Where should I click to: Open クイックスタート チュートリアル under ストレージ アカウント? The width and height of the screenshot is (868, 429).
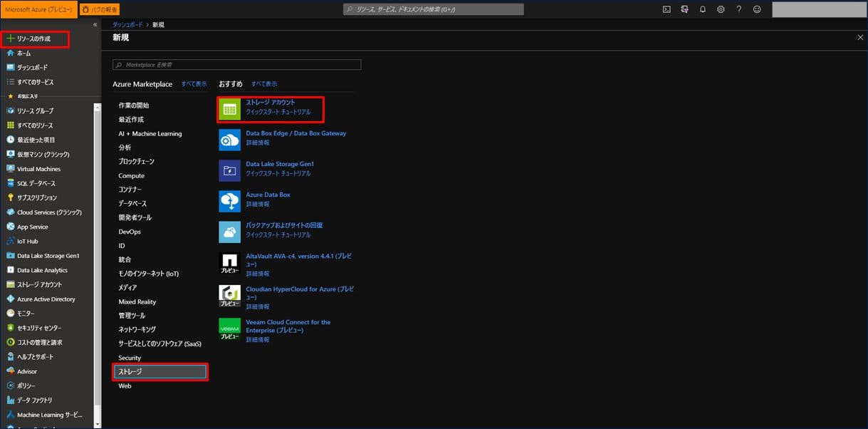point(278,113)
